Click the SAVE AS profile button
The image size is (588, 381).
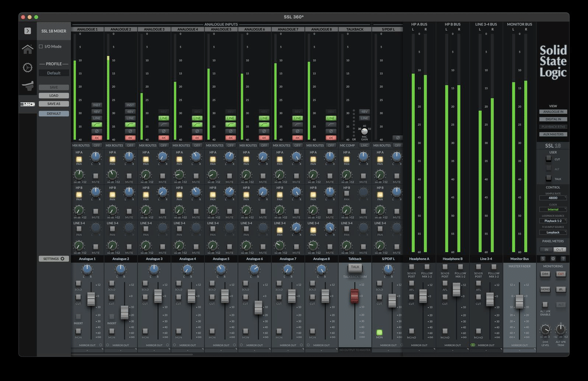tap(53, 103)
